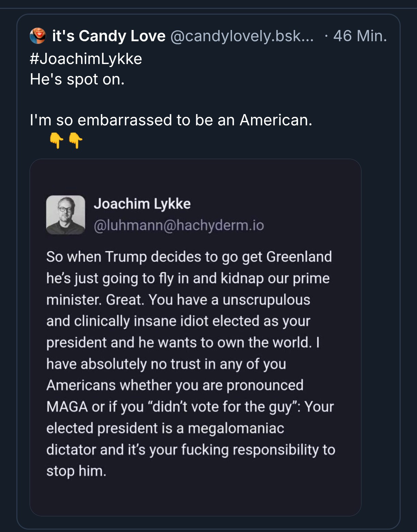This screenshot has height=532, width=417.
Task: Click the "it's Candy Love" display name
Action: point(109,36)
